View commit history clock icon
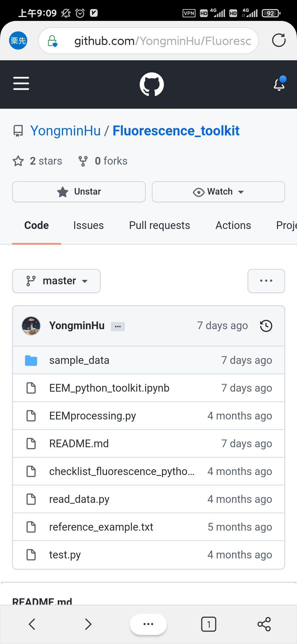Viewport: 297px width, 644px height. pyautogui.click(x=266, y=326)
